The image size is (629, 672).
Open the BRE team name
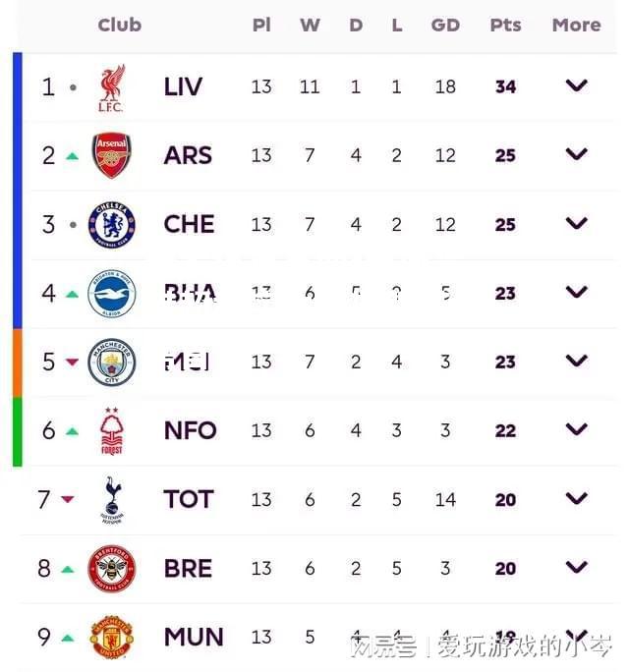coord(188,569)
